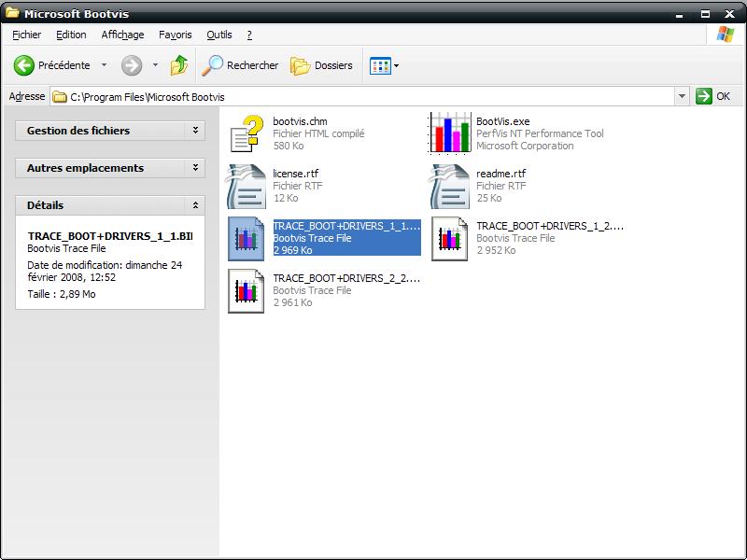
Task: Click the view mode grid icon
Action: [380, 65]
